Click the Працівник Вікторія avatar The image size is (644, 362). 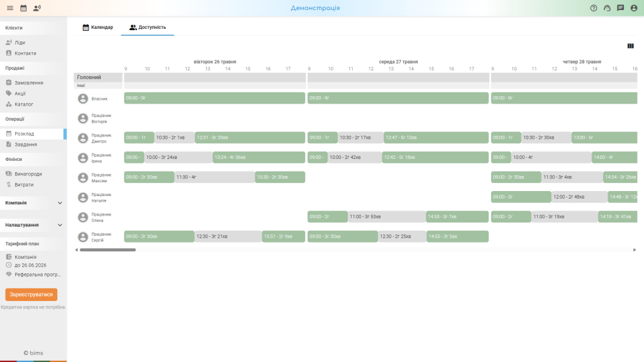[83, 118]
